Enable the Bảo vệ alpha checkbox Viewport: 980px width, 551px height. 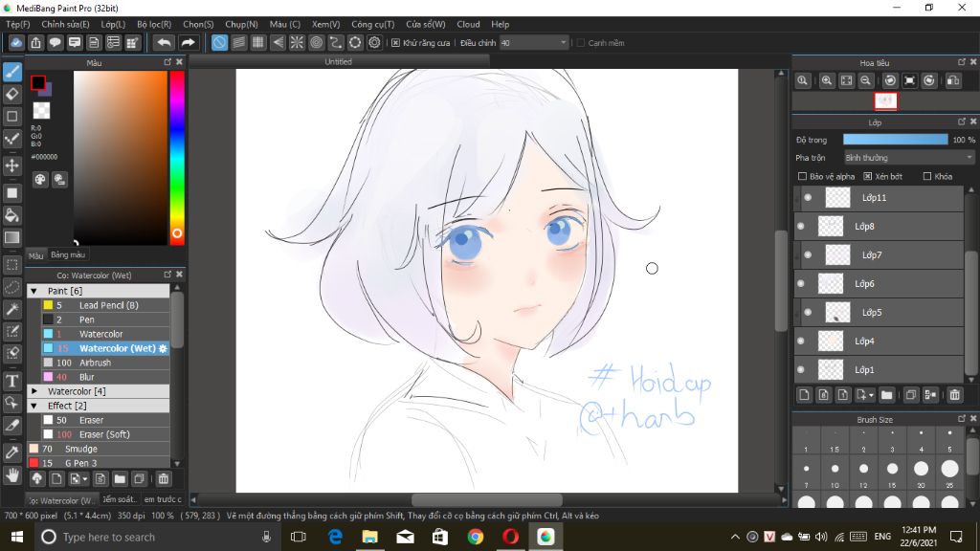tap(803, 177)
